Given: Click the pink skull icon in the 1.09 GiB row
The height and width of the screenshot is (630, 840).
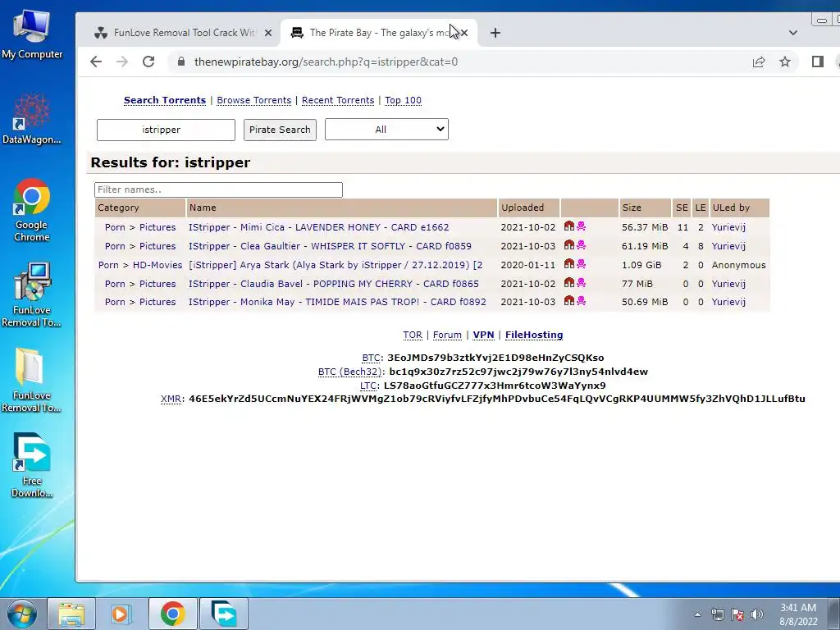Looking at the screenshot, I should (x=582, y=263).
